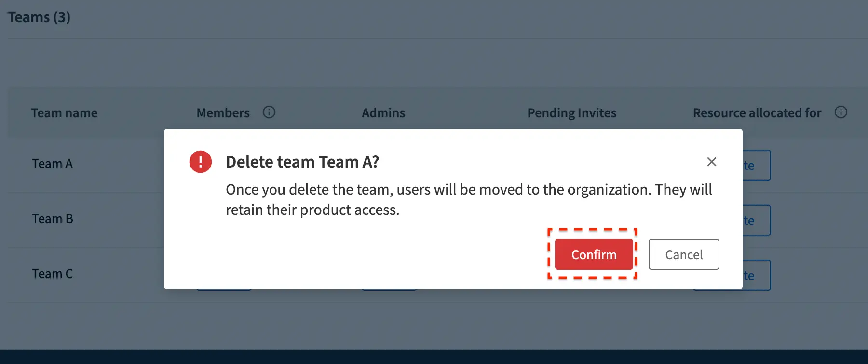This screenshot has width=868, height=364.
Task: Confirm deletion of Team A
Action: click(594, 254)
